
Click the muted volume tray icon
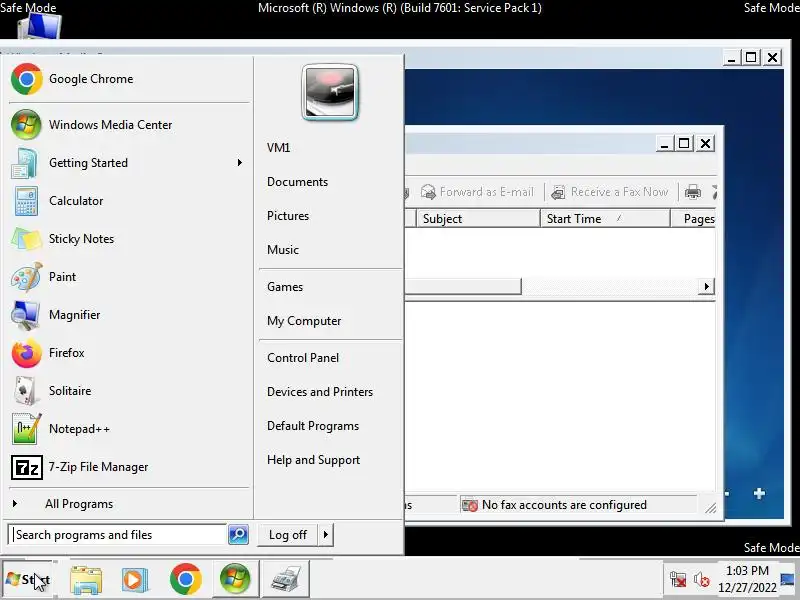pyautogui.click(x=702, y=580)
